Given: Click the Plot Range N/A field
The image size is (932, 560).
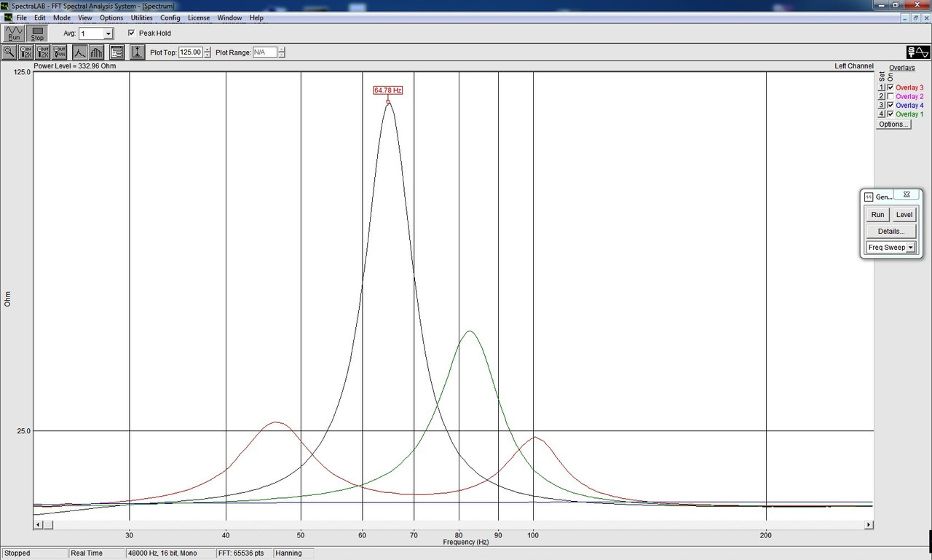Looking at the screenshot, I should pos(265,52).
